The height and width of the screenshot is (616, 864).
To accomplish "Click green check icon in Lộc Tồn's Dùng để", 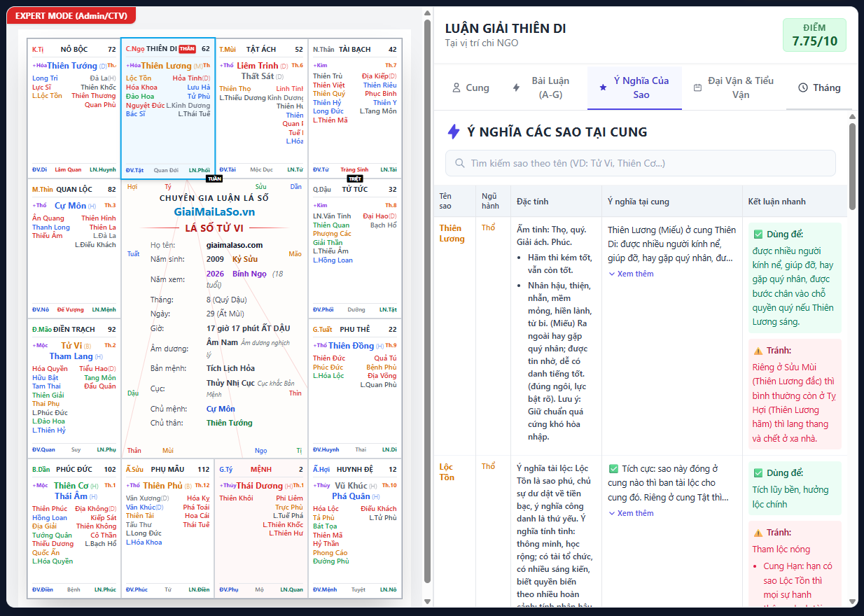I will click(x=758, y=473).
